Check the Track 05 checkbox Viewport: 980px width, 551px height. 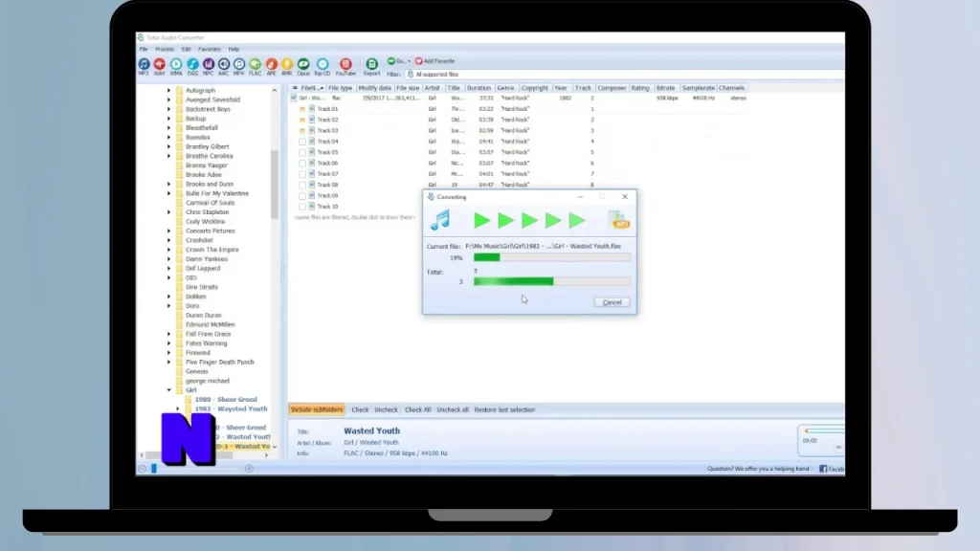[302, 152]
